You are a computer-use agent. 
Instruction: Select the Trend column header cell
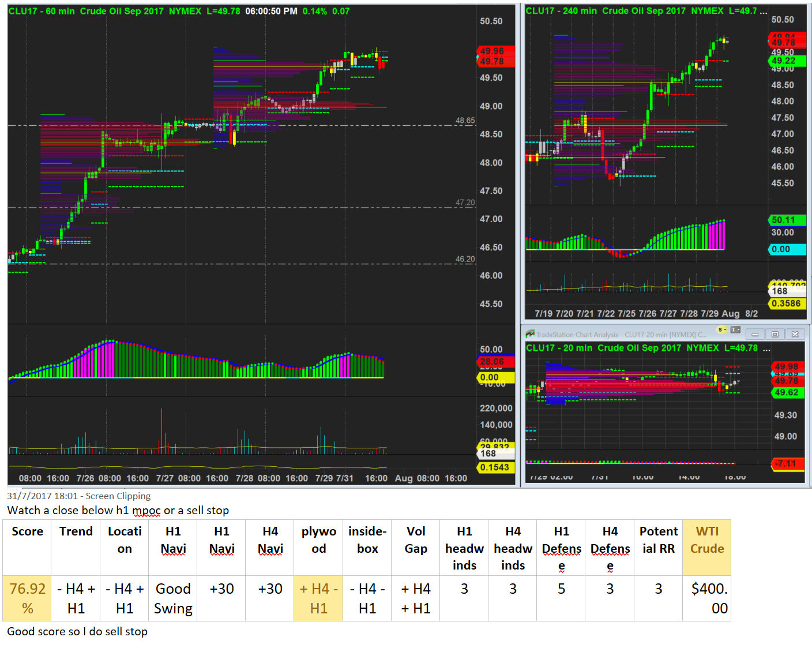(76, 548)
